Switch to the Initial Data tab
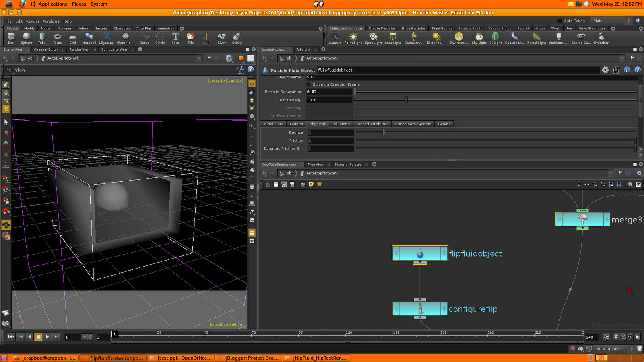Screen dimensions: 644x362 (273, 124)
